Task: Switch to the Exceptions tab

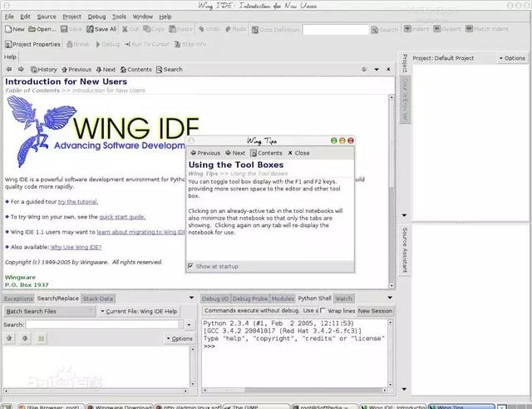Action: pos(18,298)
